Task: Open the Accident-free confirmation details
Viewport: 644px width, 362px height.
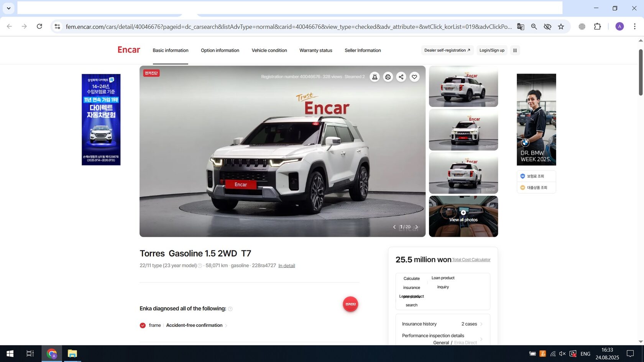Action: 197,325
